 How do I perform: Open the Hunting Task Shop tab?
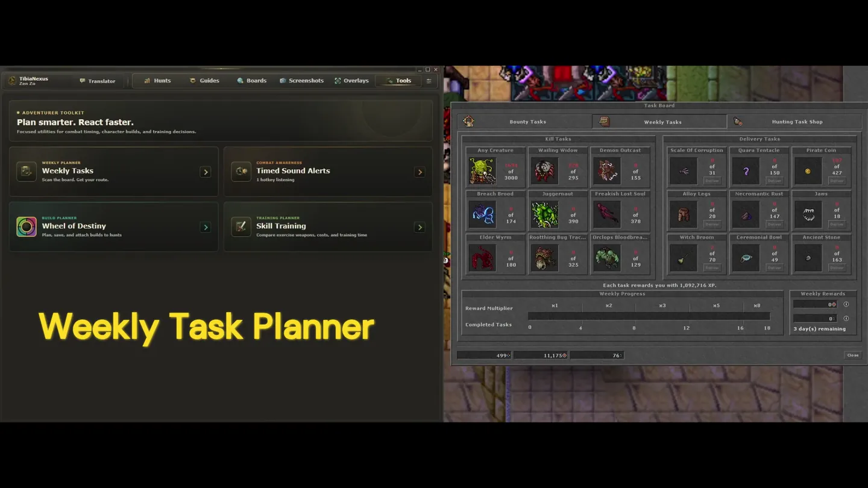794,122
